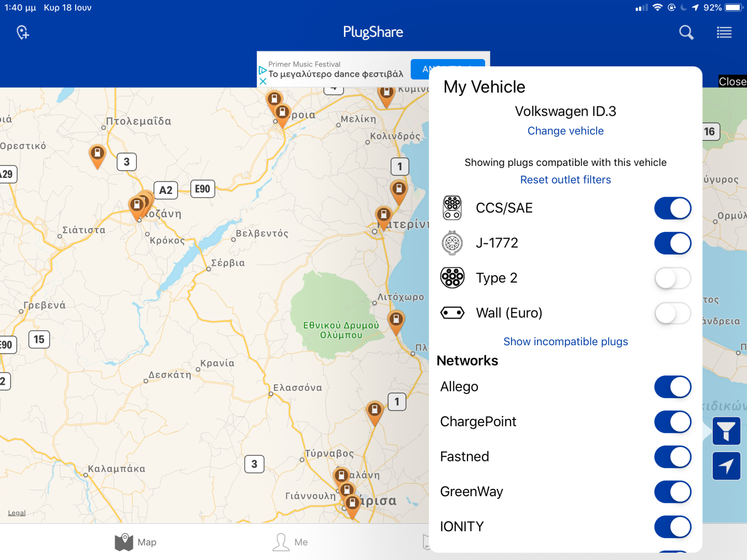Tap the Πτολεμαΐδα city label
The width and height of the screenshot is (747, 560).
tap(139, 121)
